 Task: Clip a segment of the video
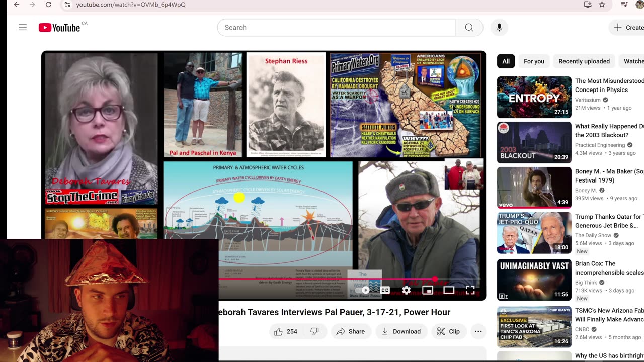[448, 331]
